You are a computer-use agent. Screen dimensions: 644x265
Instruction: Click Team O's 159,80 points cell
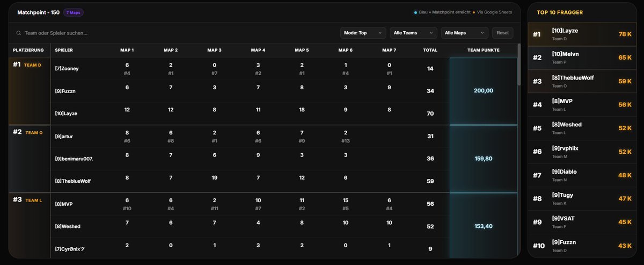coord(483,159)
